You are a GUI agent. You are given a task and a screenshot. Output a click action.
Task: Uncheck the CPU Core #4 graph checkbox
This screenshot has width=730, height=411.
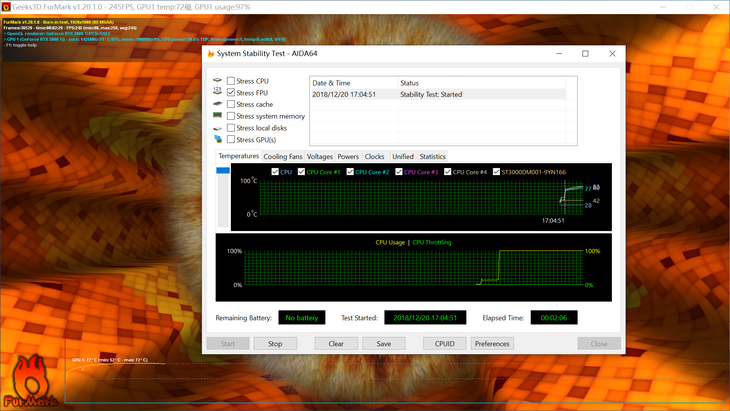tap(447, 172)
